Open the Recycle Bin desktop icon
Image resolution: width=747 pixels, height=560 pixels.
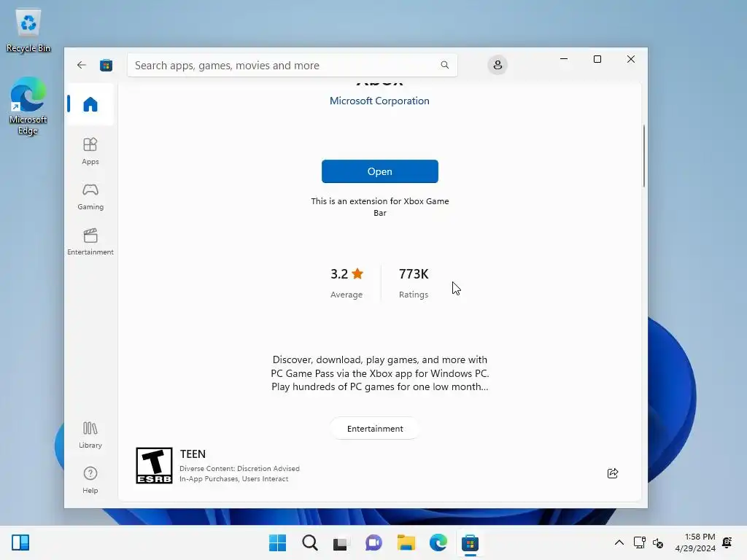(28, 30)
